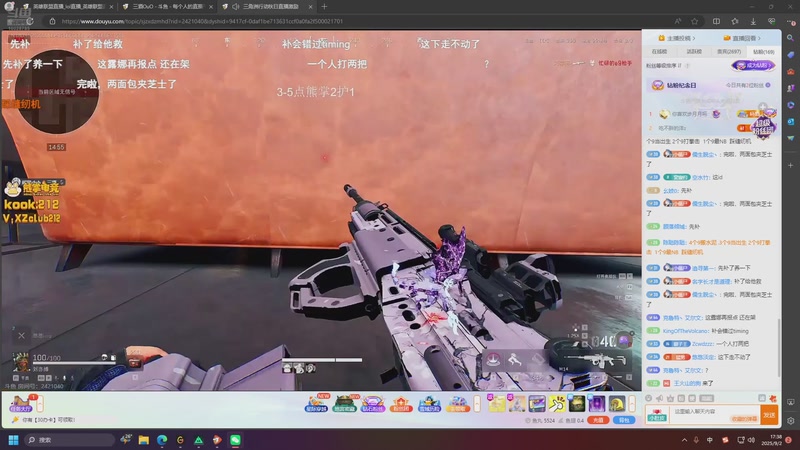
Task: Expand gift list arrow beside helmet gift
Action: [632, 404]
